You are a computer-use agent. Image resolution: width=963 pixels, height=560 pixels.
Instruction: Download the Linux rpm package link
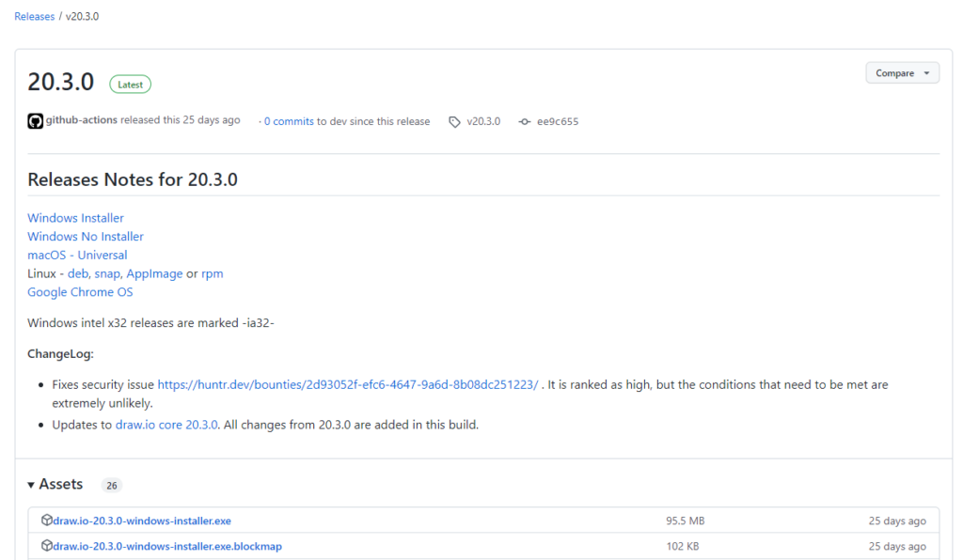(213, 273)
